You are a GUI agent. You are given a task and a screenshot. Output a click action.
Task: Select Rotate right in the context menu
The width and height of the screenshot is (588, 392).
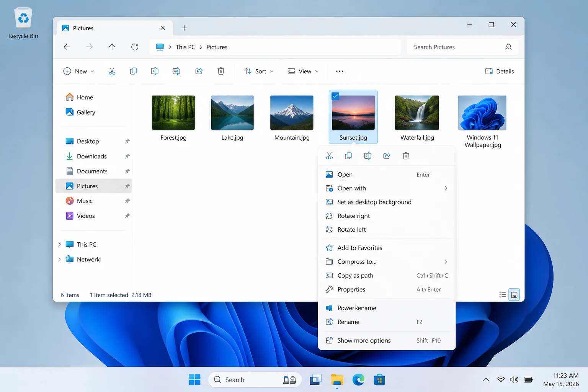click(x=387, y=216)
